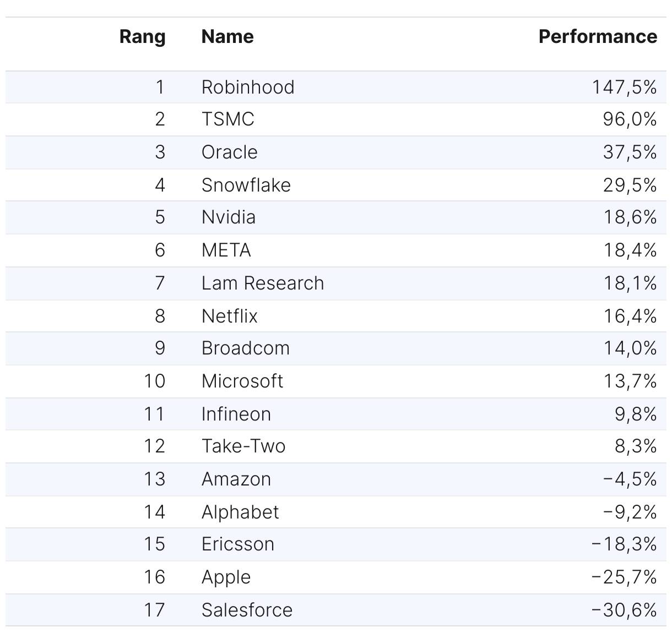Click Alphabet's −9,2% performance value
The width and height of the screenshot is (672, 633).
pyautogui.click(x=630, y=512)
